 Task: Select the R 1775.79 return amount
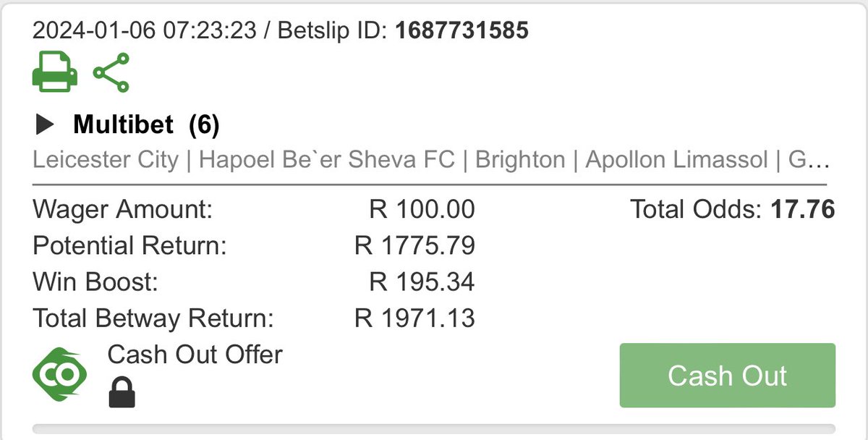[x=414, y=246]
